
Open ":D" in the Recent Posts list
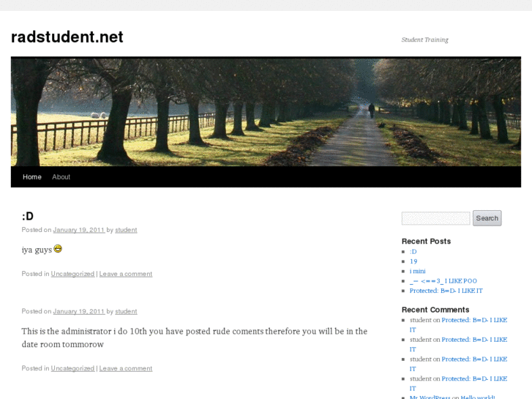[413, 252]
